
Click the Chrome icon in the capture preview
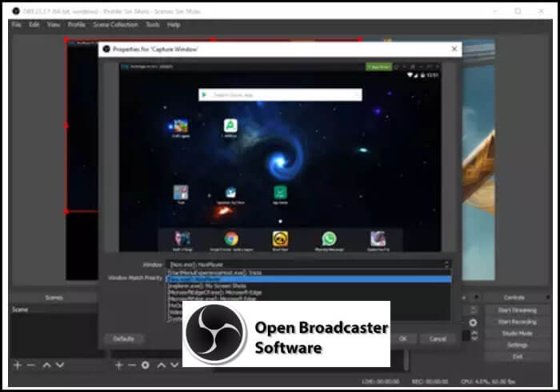231,238
